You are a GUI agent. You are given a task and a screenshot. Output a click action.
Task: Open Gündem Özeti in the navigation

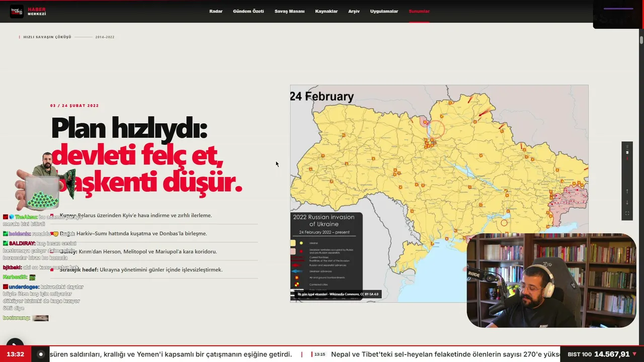248,11
